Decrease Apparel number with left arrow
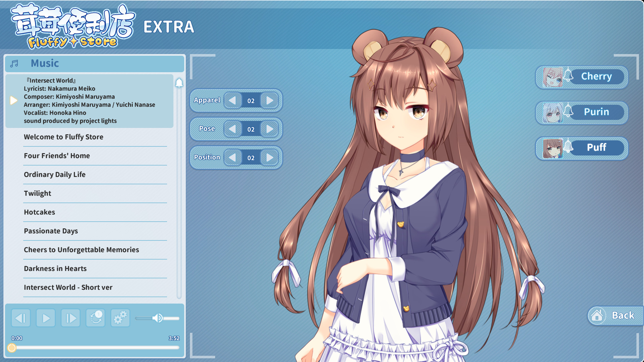This screenshot has width=644, height=362. point(232,100)
